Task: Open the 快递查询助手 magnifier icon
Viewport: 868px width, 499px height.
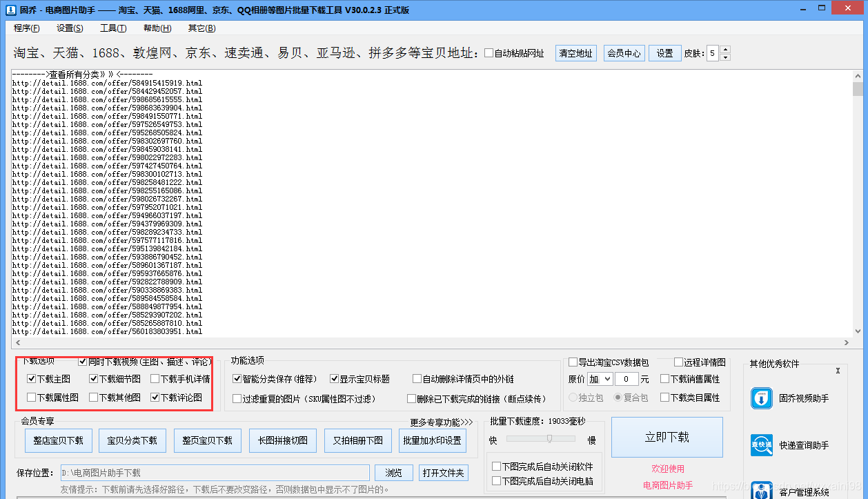Action: (762, 445)
